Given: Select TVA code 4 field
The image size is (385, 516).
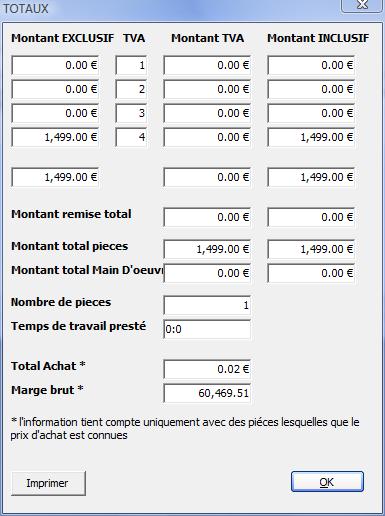Looking at the screenshot, I should [131, 137].
